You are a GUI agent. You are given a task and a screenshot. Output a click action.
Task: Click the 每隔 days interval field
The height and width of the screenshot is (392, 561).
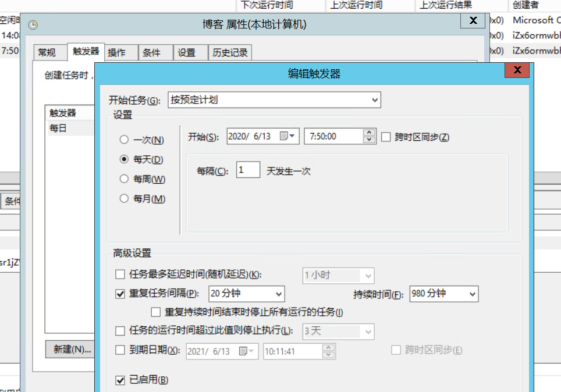(x=248, y=169)
